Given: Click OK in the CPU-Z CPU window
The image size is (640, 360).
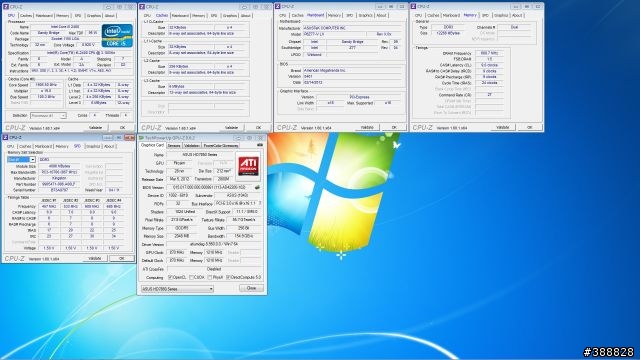Looking at the screenshot, I should 122,128.
